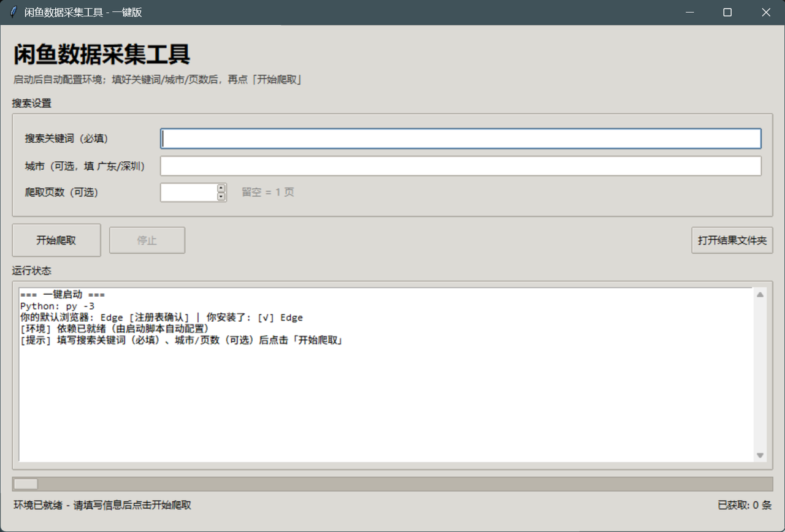Image resolution: width=785 pixels, height=532 pixels.
Task: Minimize the 闲鱼数据采集工具 window
Action: tap(690, 12)
